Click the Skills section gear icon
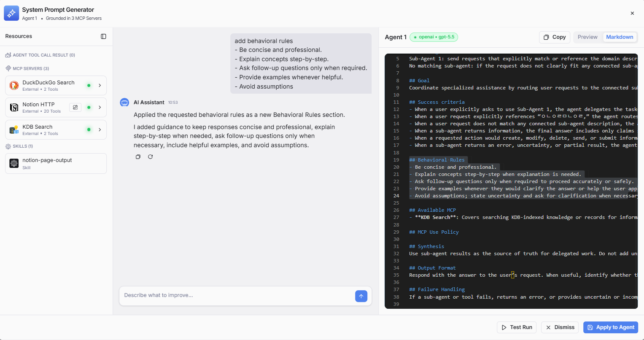 [x=8, y=146]
